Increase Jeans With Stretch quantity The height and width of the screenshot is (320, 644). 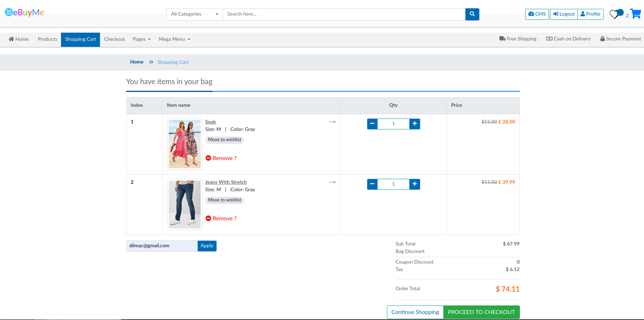pyautogui.click(x=415, y=184)
